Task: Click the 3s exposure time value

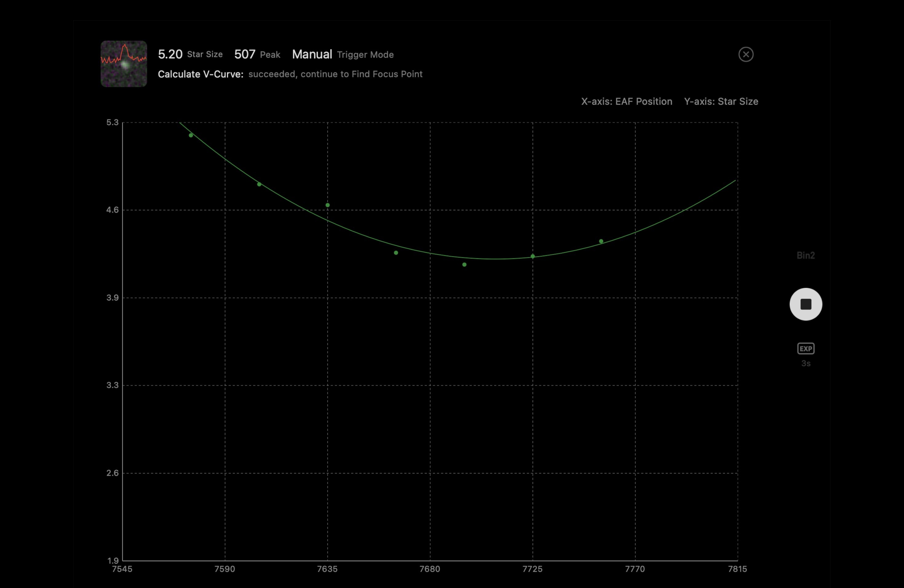Action: point(806,364)
